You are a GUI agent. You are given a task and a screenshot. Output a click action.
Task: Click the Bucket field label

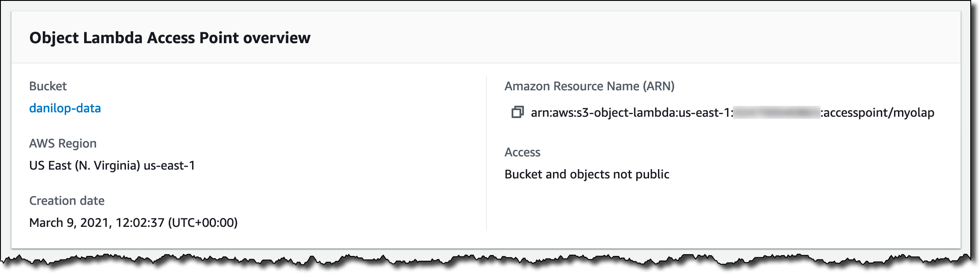(x=48, y=86)
